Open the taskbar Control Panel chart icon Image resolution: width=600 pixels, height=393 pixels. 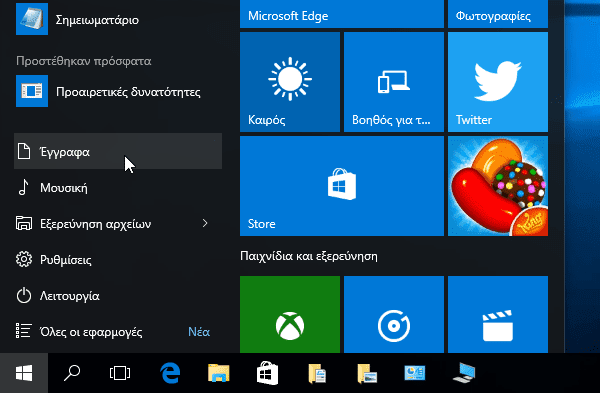coord(415,373)
